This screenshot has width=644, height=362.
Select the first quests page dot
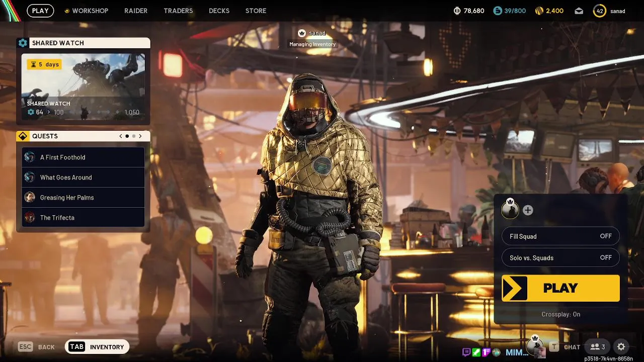point(127,136)
